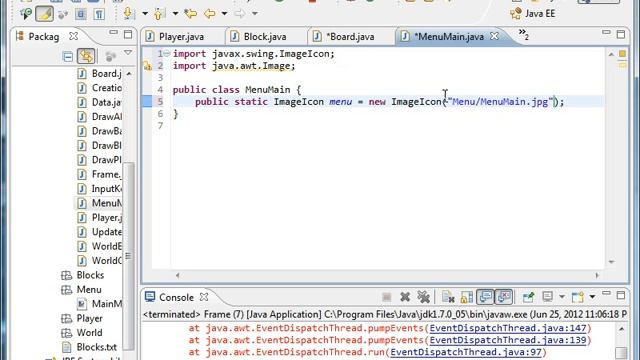Click Open Console icon
The image size is (640, 360).
click(x=578, y=297)
